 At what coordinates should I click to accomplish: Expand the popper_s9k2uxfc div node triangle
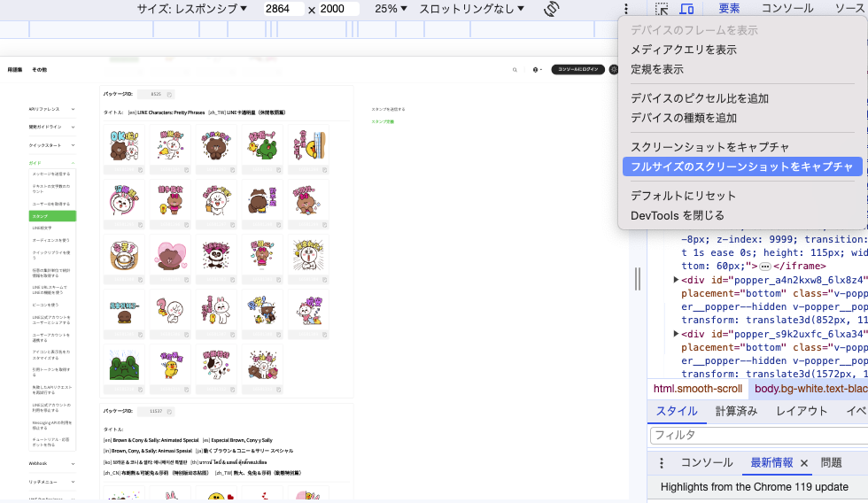pyautogui.click(x=676, y=334)
